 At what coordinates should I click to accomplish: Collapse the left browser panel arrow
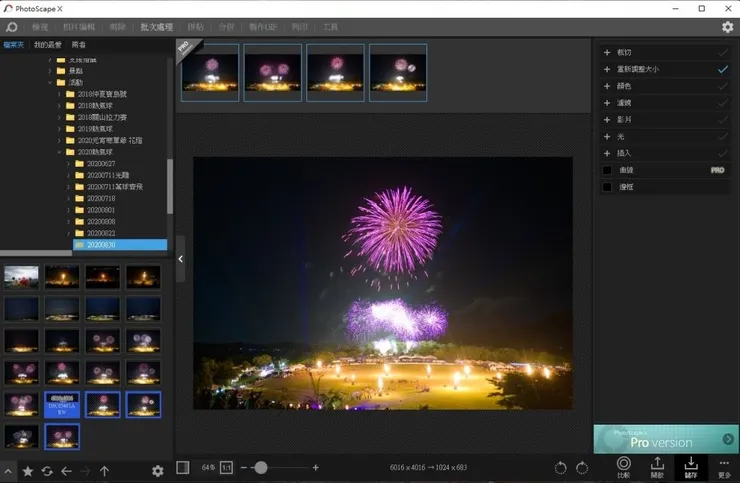pos(180,259)
